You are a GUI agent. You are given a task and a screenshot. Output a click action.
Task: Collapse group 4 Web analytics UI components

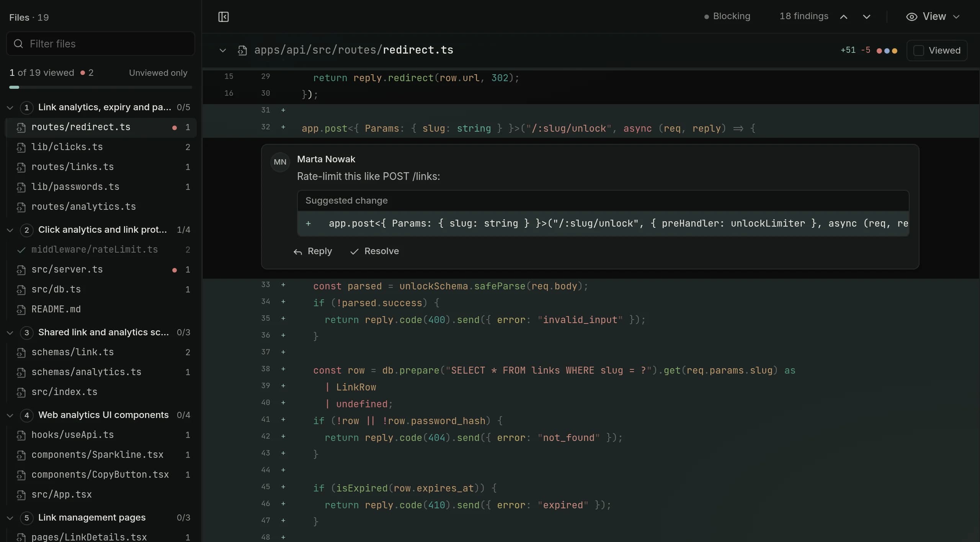click(10, 415)
